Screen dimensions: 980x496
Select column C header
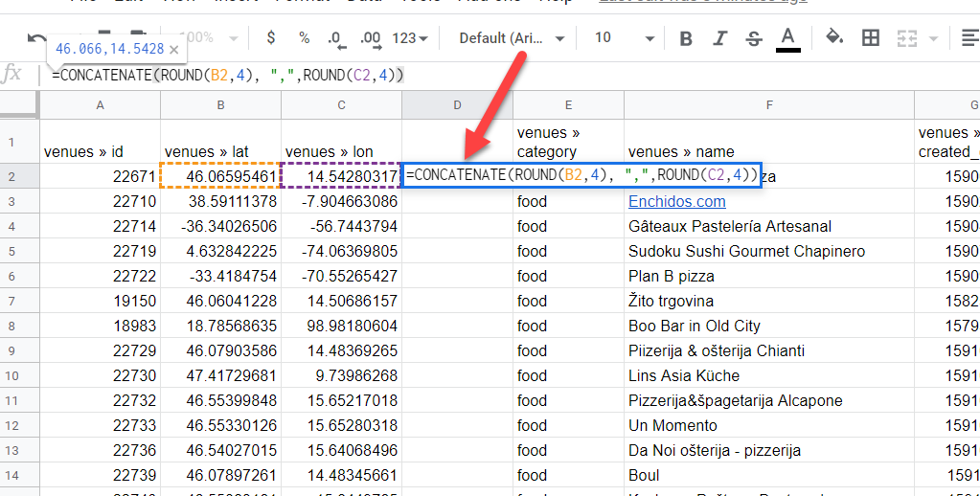point(341,105)
